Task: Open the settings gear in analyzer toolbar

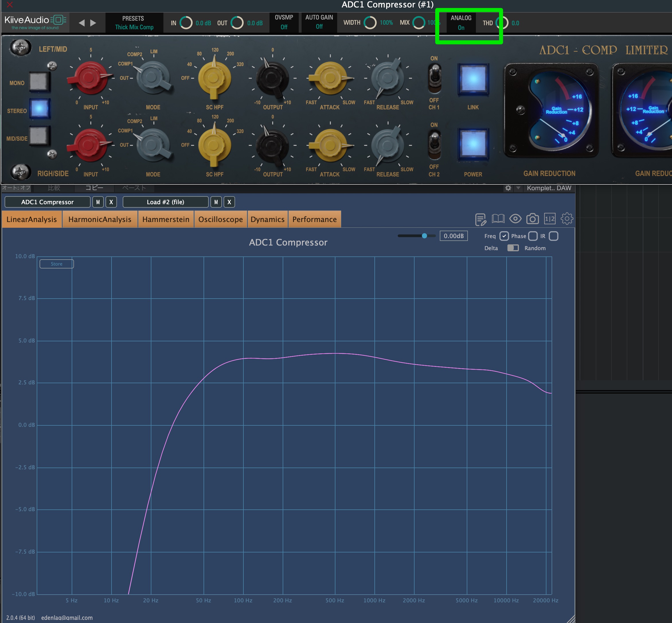Action: pyautogui.click(x=566, y=219)
